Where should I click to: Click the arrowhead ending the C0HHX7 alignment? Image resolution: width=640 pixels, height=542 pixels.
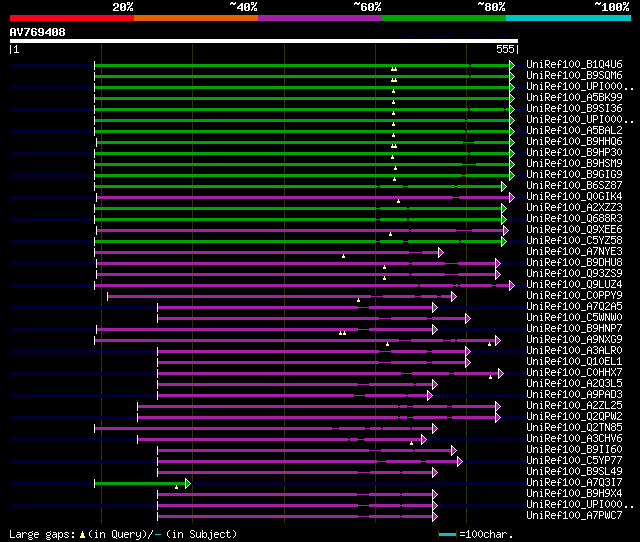click(501, 373)
